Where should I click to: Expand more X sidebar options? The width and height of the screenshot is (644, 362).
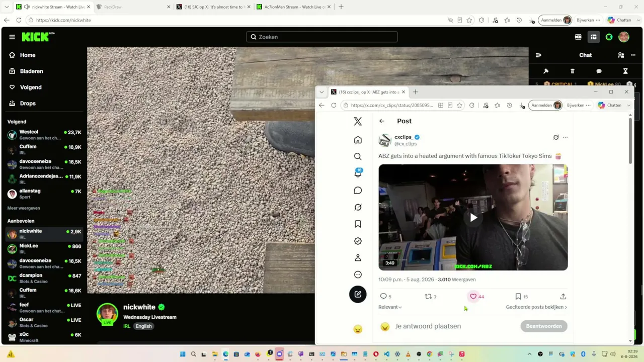pos(358,275)
